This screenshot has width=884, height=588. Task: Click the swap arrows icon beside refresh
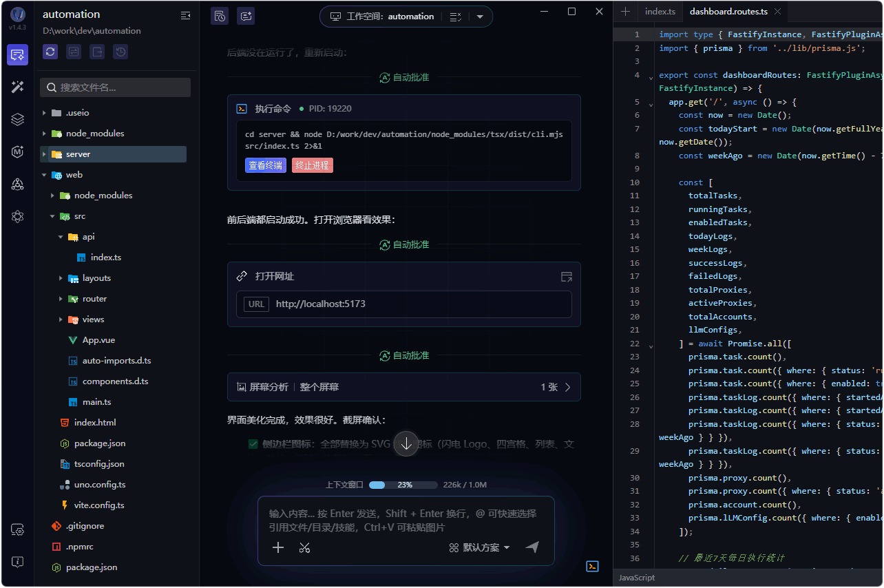click(74, 52)
